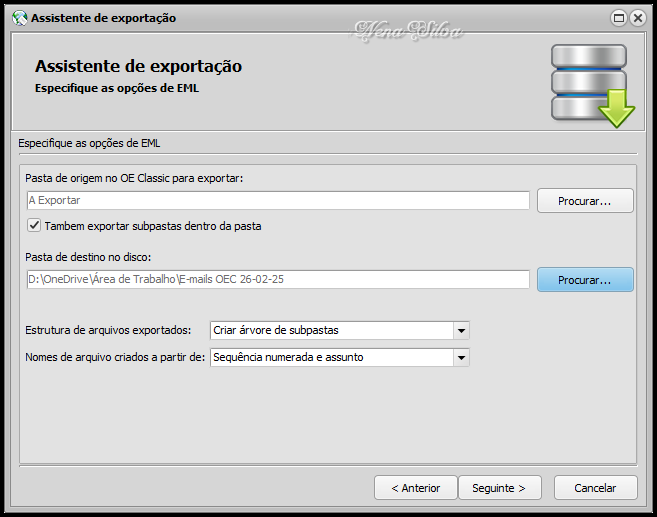Click the database export icon in header

[x=591, y=85]
